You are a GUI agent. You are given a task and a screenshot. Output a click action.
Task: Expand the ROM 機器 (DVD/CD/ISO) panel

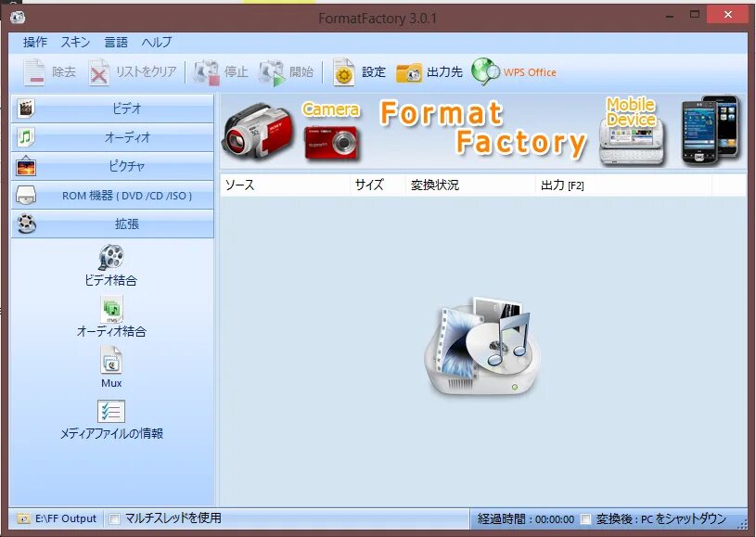[112, 195]
